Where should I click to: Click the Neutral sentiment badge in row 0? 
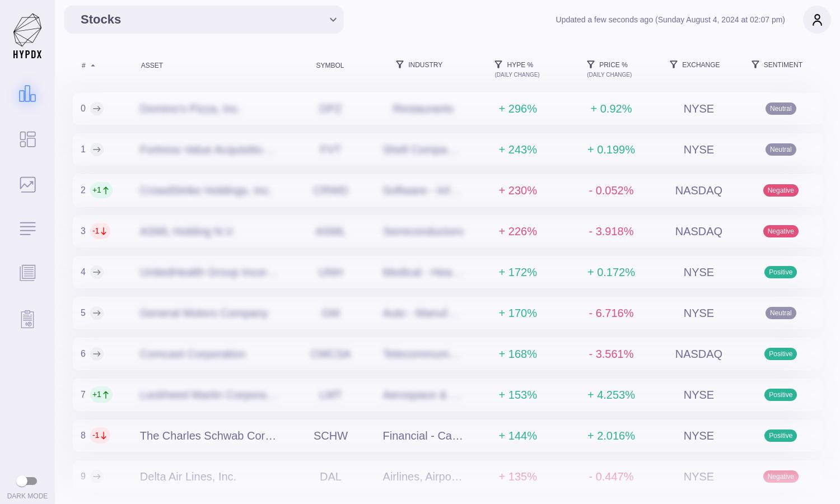point(781,109)
